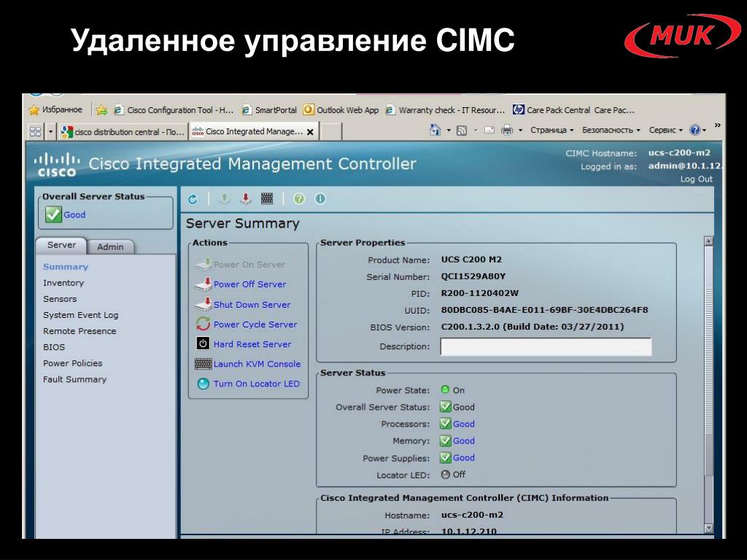The width and height of the screenshot is (747, 560).
Task: Click the Log Out link
Action: point(696,179)
